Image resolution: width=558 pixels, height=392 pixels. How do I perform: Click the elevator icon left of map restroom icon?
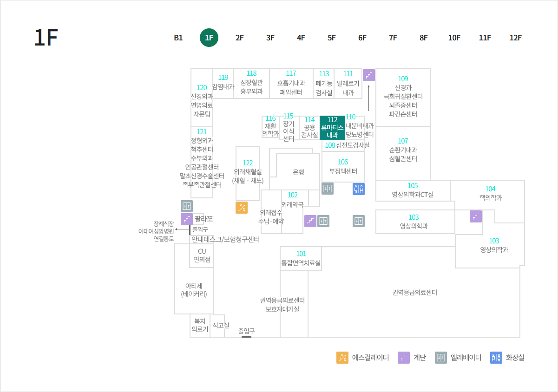[328, 189]
